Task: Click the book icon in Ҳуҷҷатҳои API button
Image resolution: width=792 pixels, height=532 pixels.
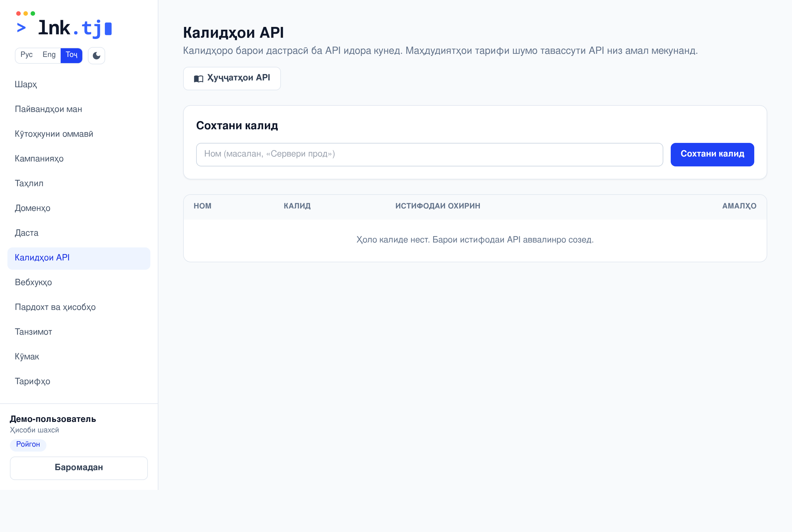Action: coord(199,79)
